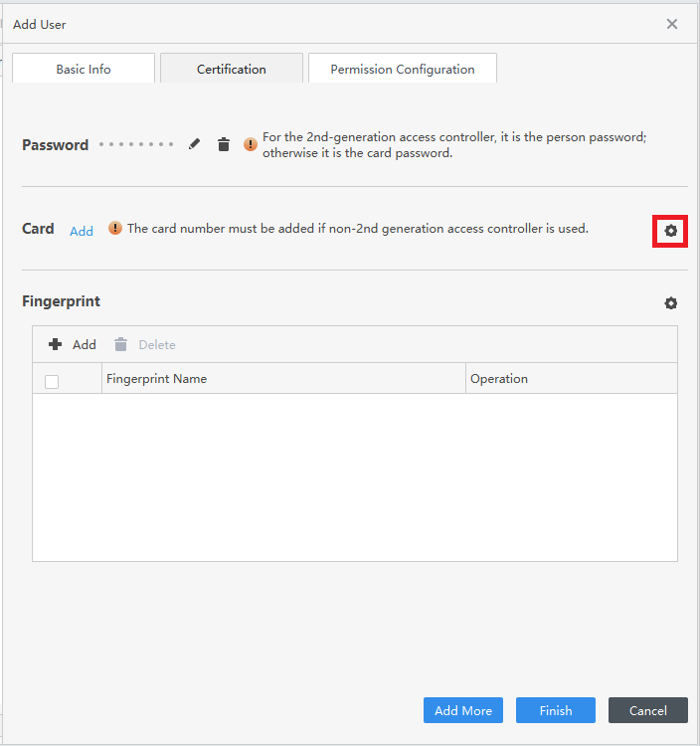Click the Add link next to Card
The width and height of the screenshot is (700, 746).
coord(82,231)
